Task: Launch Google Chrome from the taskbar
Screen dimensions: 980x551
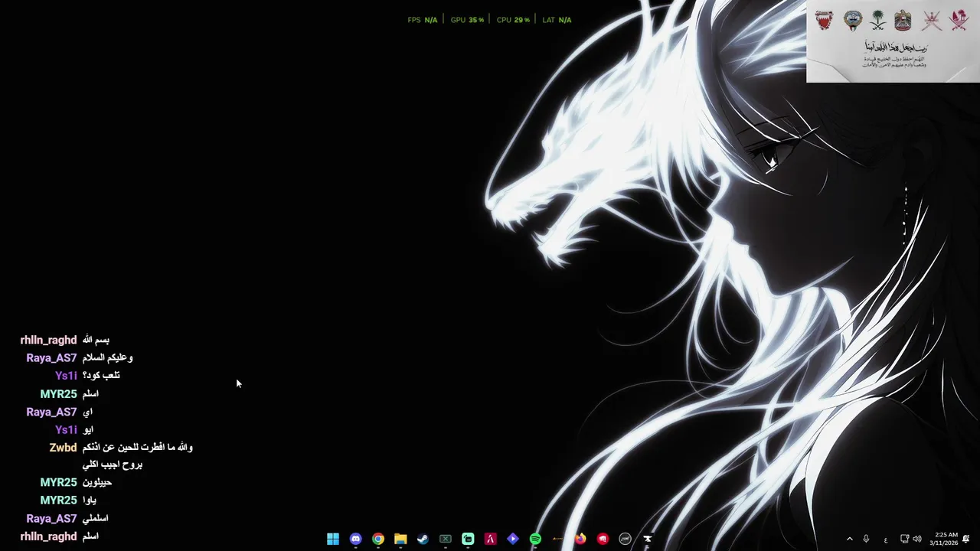Action: (x=378, y=539)
